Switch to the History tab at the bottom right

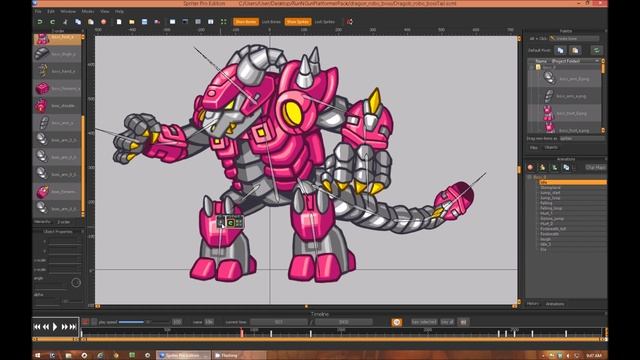(532, 304)
